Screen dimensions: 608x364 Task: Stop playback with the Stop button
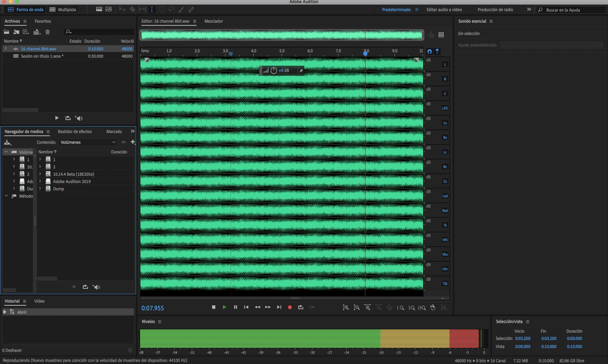(213, 307)
